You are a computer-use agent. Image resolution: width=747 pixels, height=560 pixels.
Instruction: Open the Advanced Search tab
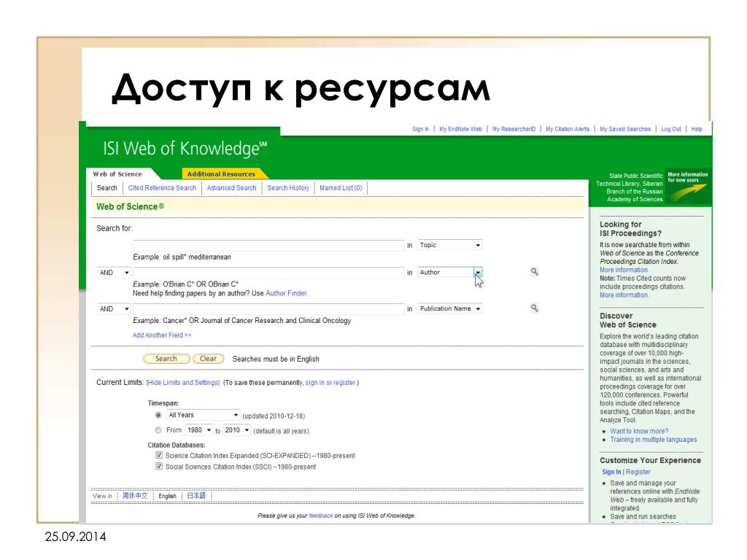tap(231, 188)
